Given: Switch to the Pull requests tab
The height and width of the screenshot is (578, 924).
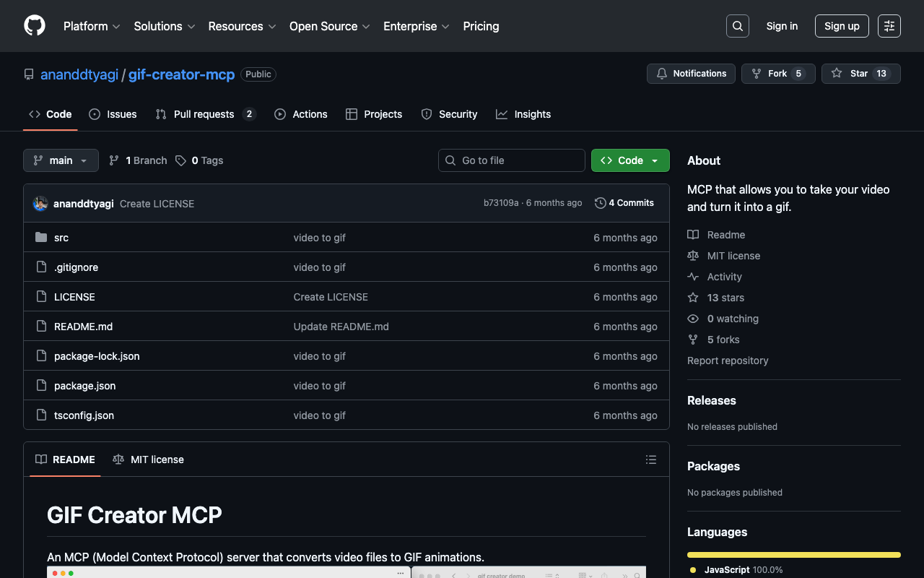Looking at the screenshot, I should tap(204, 114).
